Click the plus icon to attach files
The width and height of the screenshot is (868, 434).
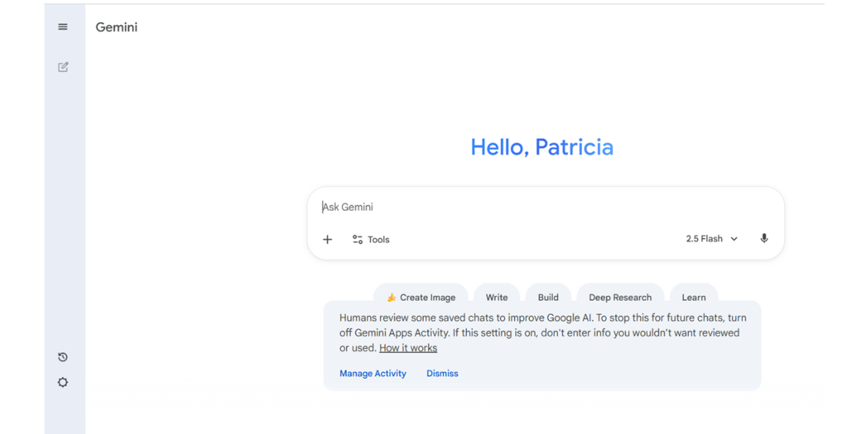327,239
